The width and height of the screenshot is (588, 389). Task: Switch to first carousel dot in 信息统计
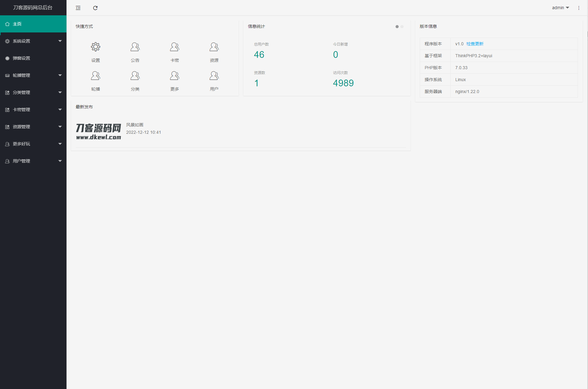point(397,27)
